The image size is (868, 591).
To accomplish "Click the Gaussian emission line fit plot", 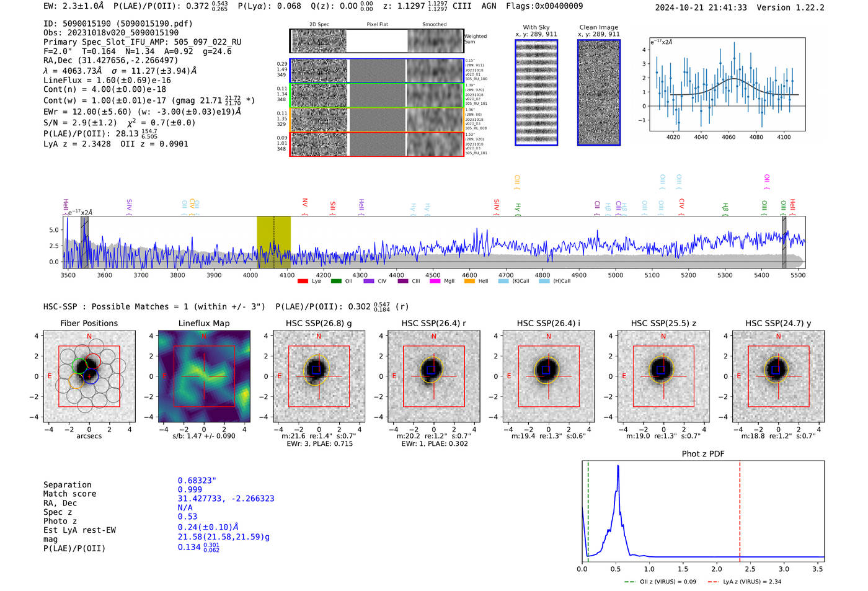I will [x=727, y=84].
